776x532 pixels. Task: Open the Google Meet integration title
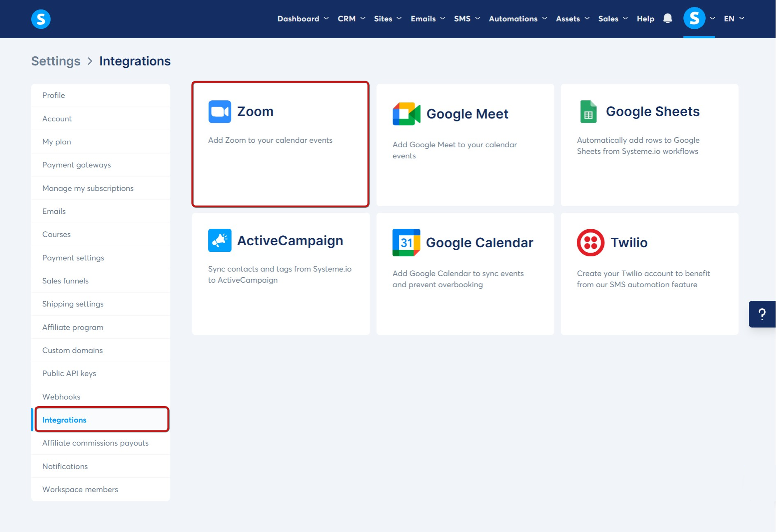pos(467,114)
